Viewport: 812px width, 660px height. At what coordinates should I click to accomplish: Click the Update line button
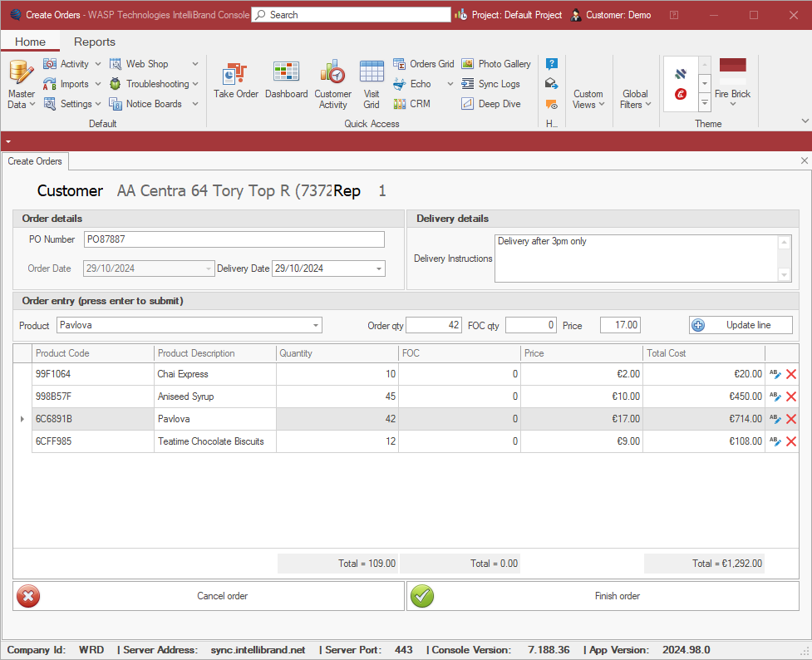741,325
